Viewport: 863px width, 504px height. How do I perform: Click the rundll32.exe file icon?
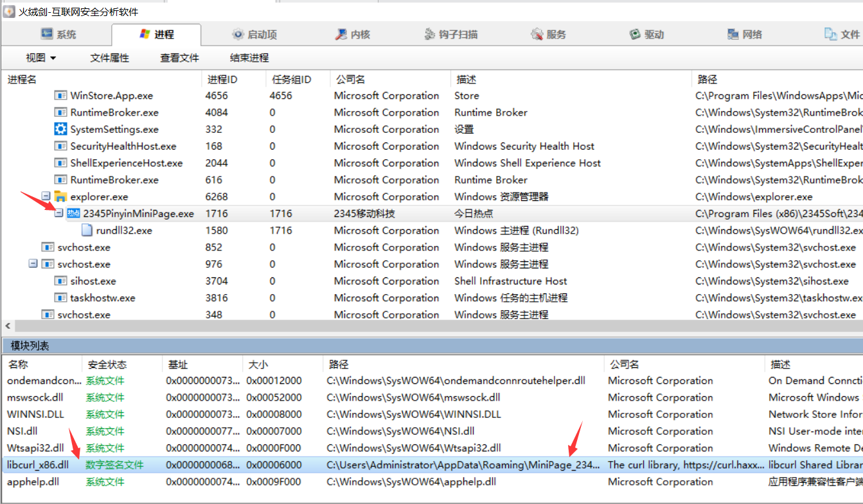[x=86, y=230]
